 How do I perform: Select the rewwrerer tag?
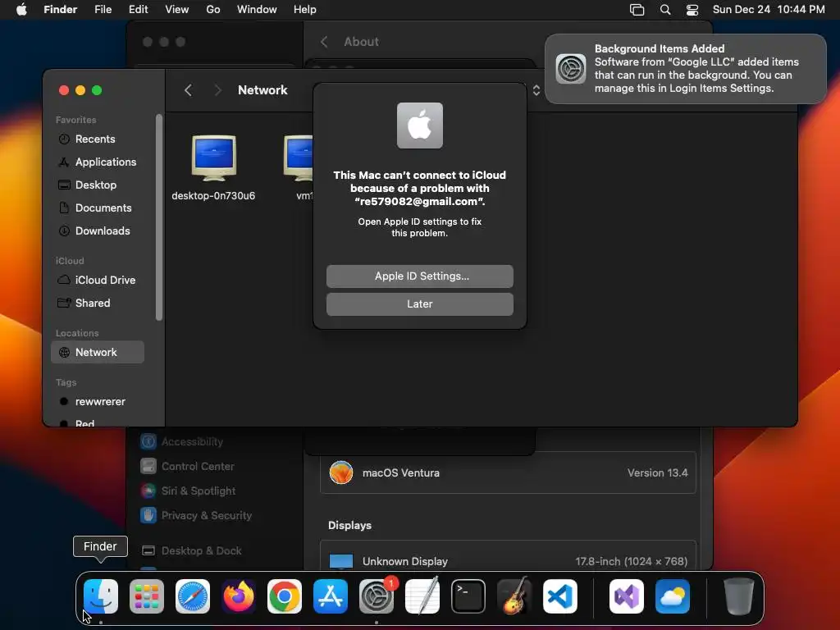98,402
